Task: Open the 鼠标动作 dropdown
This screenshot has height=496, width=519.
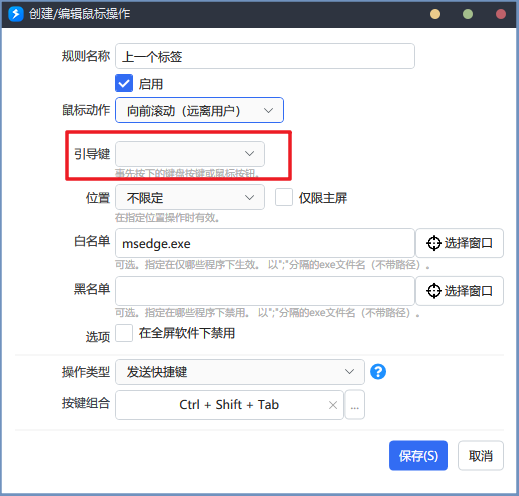Action: pyautogui.click(x=199, y=110)
